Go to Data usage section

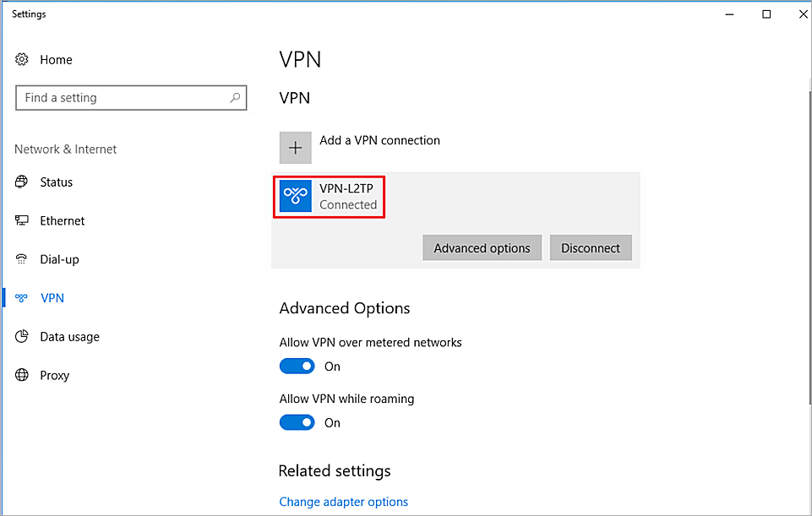[69, 337]
